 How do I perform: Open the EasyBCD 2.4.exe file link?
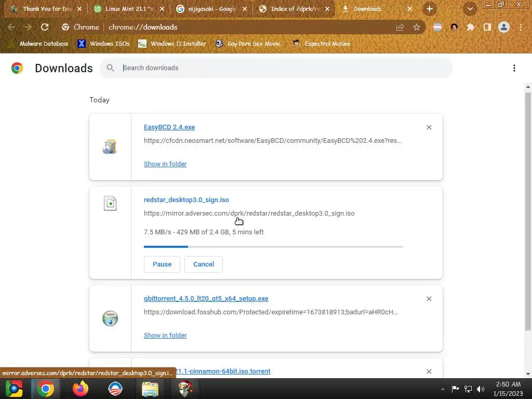pos(169,127)
